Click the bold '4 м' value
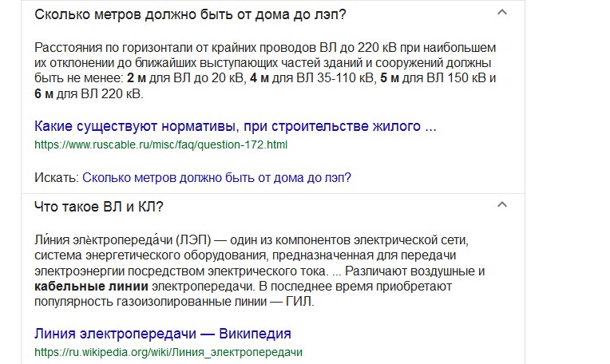 [x=259, y=78]
